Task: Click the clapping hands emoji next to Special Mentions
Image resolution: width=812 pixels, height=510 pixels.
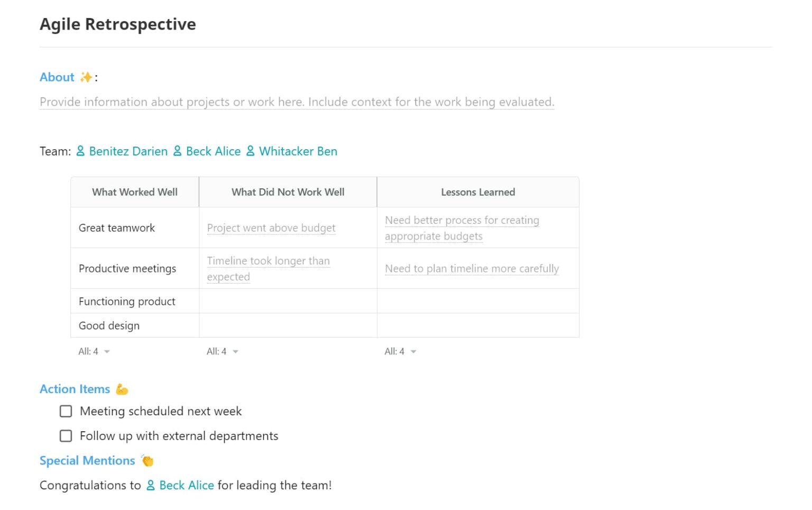Action: (x=147, y=460)
